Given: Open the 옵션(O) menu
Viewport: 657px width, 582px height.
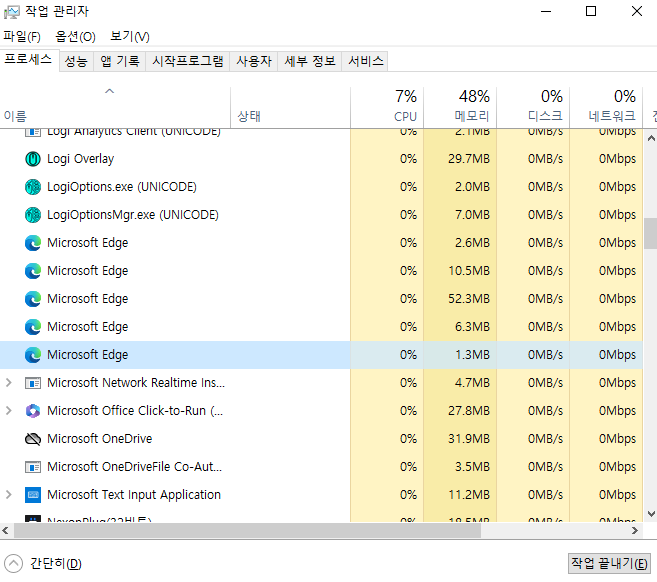Looking at the screenshot, I should tap(75, 37).
